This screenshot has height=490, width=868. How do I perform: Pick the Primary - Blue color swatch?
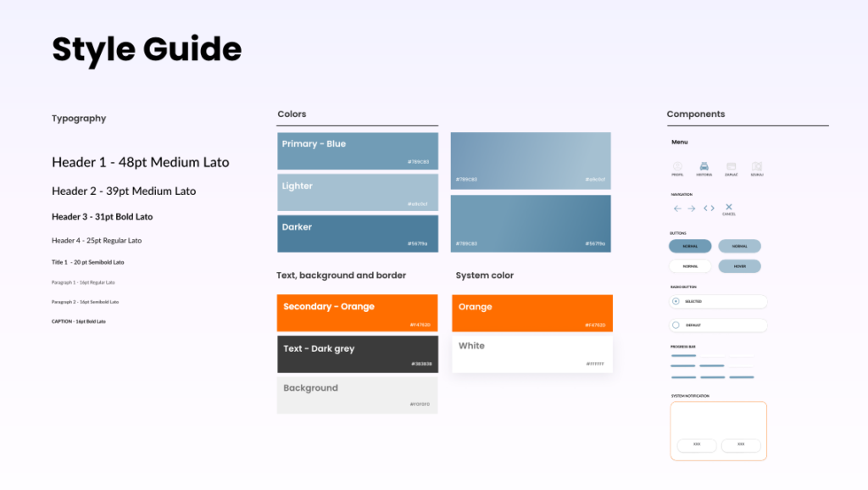click(x=358, y=151)
